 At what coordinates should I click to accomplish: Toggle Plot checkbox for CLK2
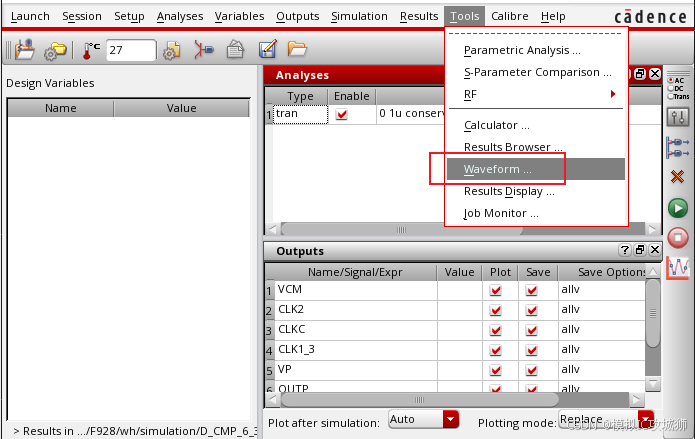[x=496, y=310]
